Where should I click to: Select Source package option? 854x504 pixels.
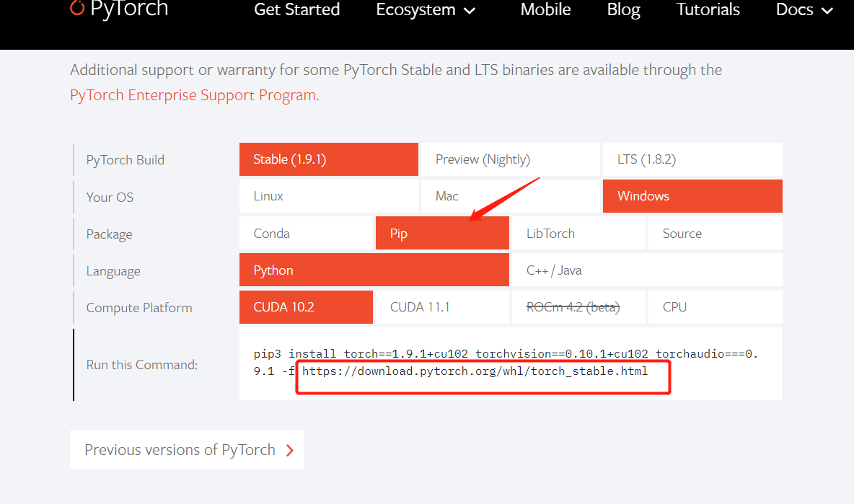click(715, 234)
